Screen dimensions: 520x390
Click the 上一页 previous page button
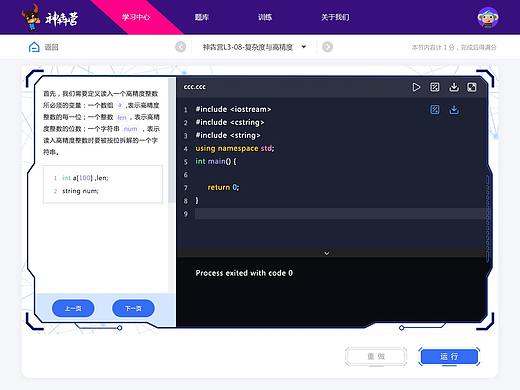(73, 308)
